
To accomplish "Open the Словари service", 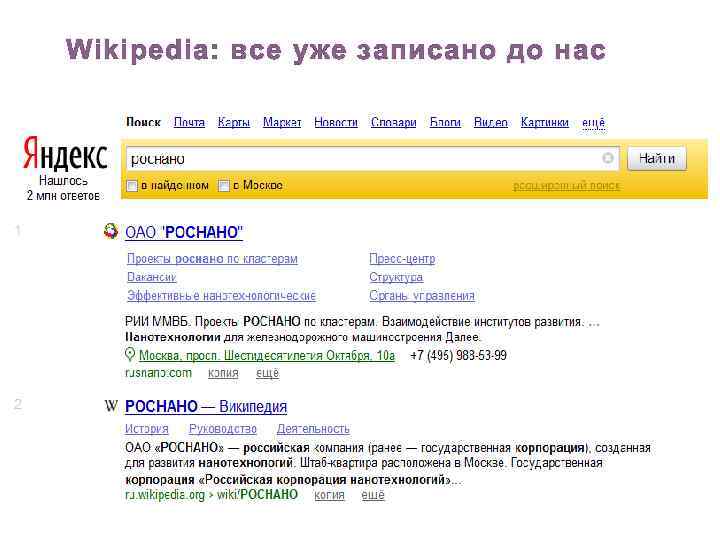I will 394,123.
